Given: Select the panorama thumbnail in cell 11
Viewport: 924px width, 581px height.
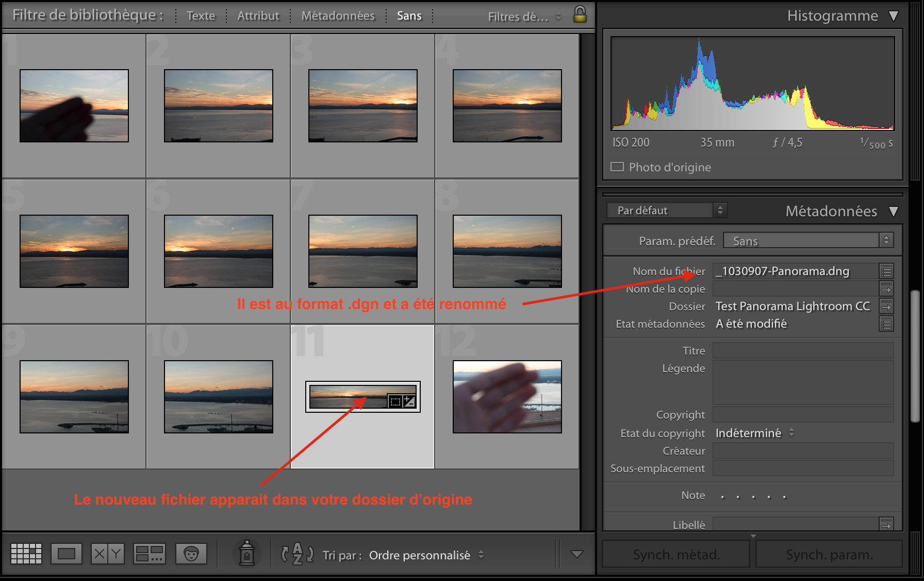Looking at the screenshot, I should [362, 396].
